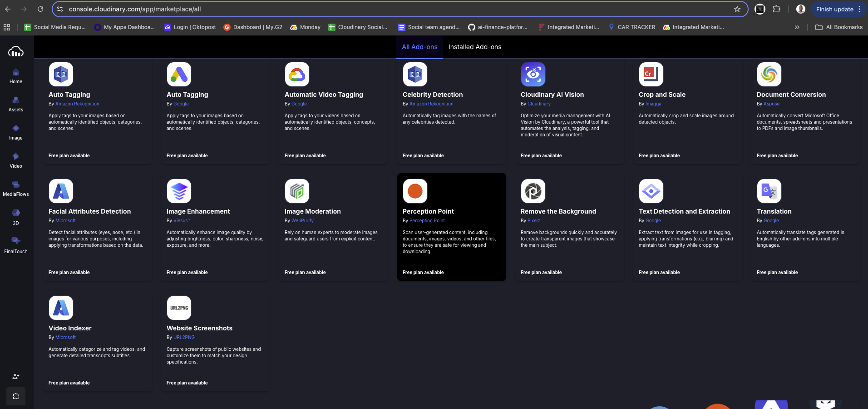Open the Aspose vendor link
The image size is (868, 409).
click(x=771, y=104)
